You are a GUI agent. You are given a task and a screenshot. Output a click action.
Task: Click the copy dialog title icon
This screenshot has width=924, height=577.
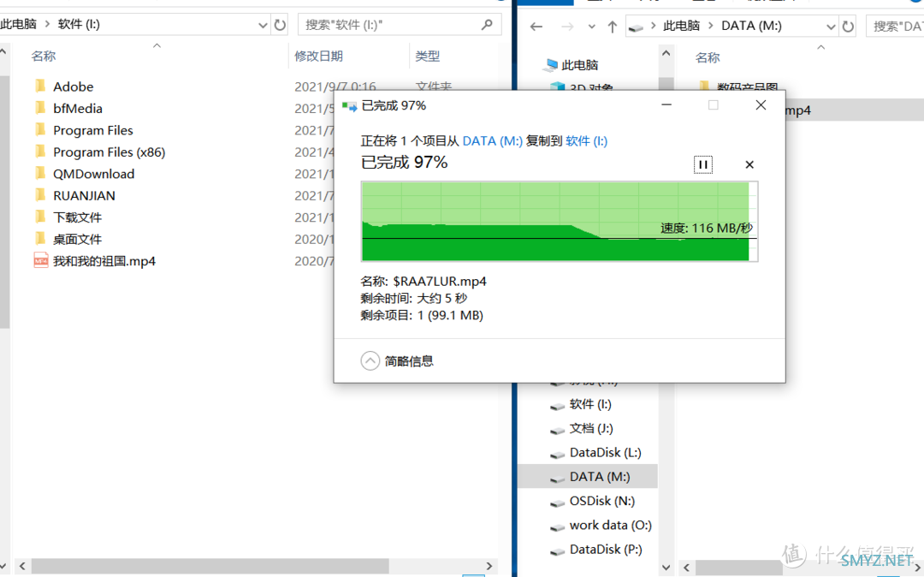click(349, 106)
